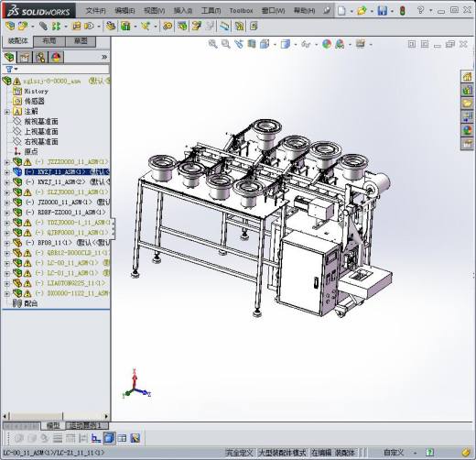Open the 视图(V) menu
Screen dimensions: 476x460
pos(154,11)
